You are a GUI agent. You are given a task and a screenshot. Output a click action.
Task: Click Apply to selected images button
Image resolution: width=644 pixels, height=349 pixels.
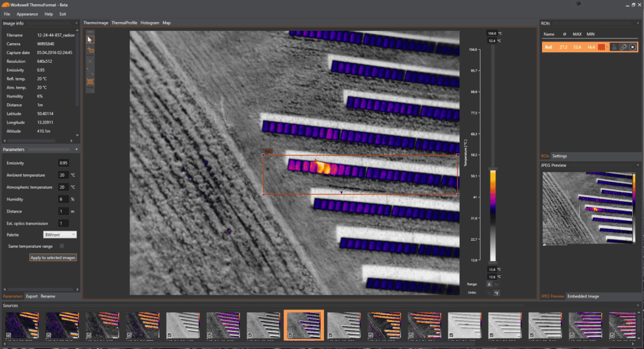[x=53, y=258]
